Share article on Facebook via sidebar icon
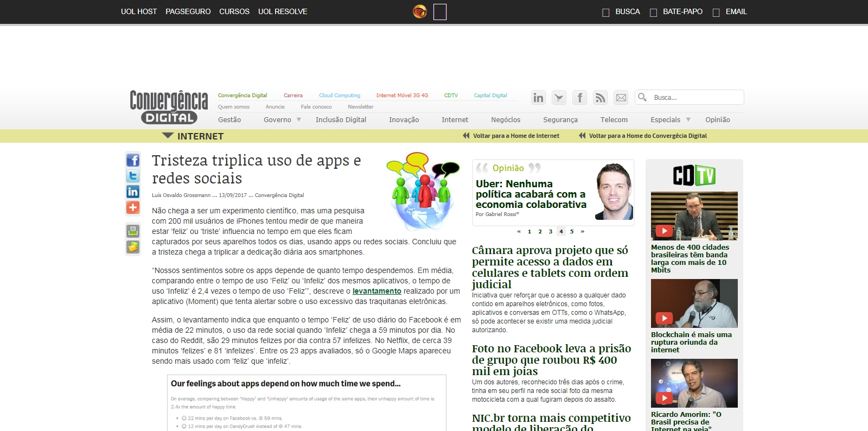 133,160
